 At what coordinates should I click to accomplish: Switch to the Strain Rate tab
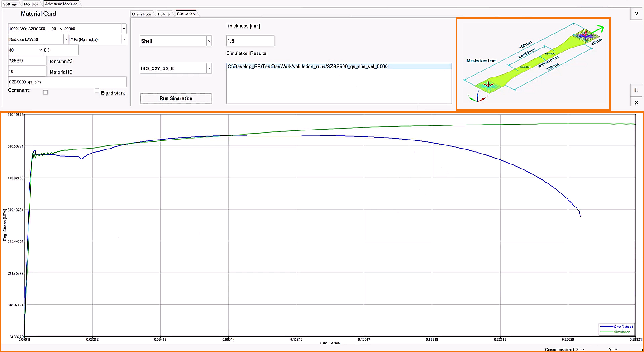141,14
